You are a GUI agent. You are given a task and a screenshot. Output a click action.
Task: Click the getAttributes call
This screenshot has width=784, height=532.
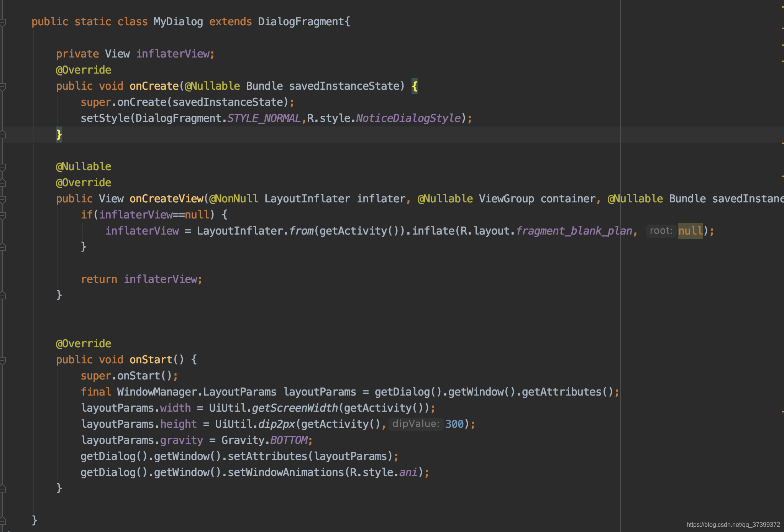coord(562,392)
